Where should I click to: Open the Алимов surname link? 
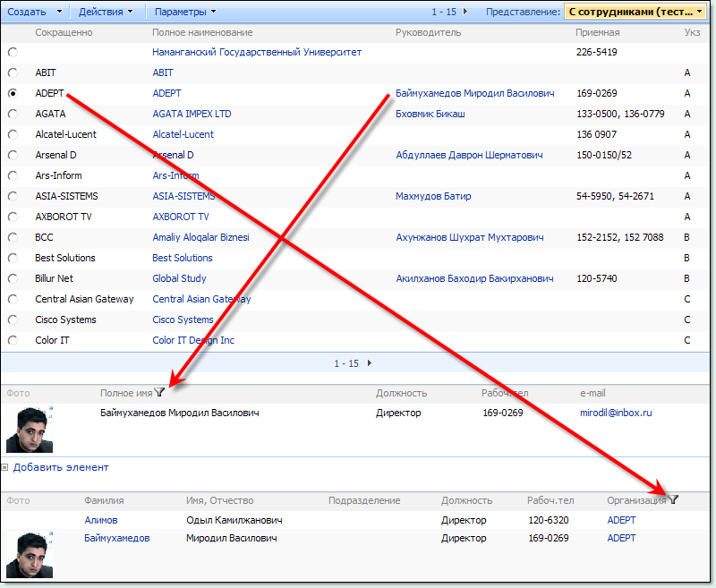click(101, 520)
